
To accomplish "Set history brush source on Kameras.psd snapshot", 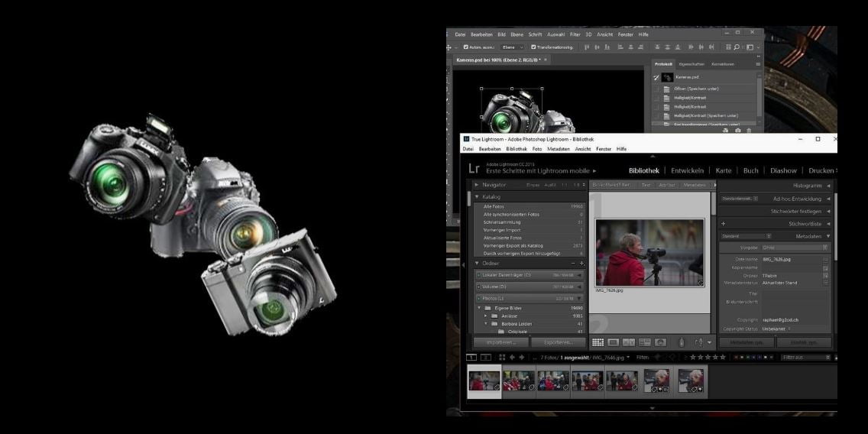I will pyautogui.click(x=656, y=77).
